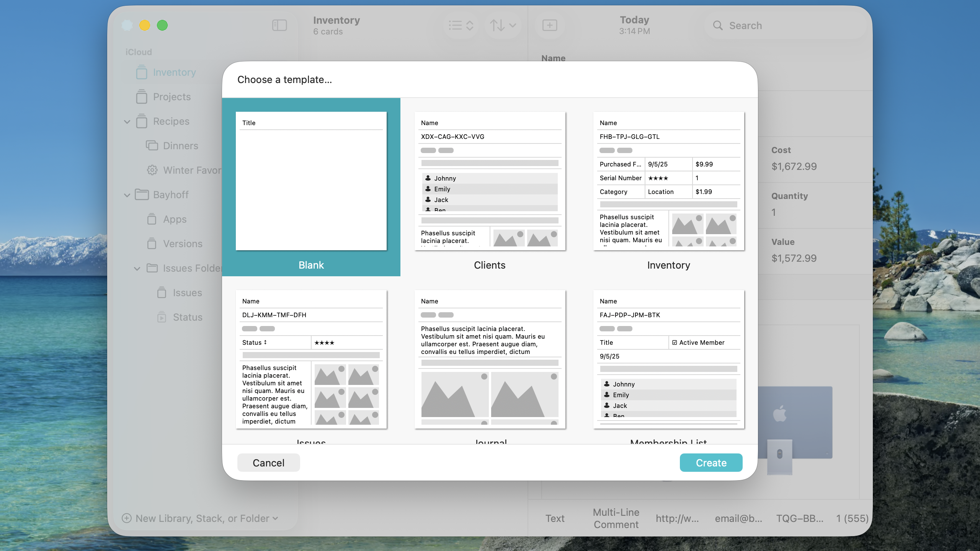Click the Create button

click(710, 462)
